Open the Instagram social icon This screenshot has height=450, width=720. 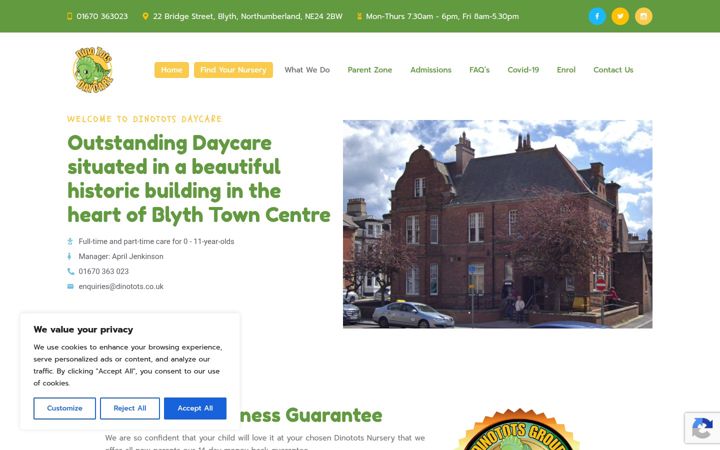pyautogui.click(x=643, y=17)
